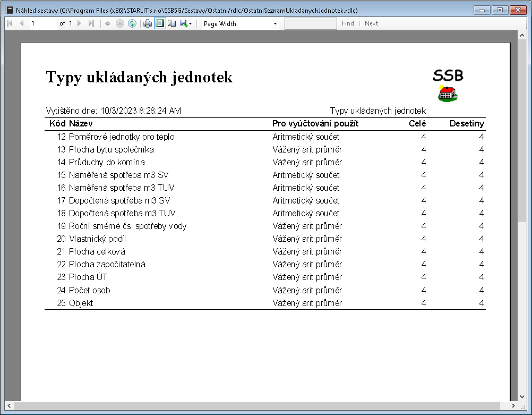Click the Print printer icon

(148, 23)
